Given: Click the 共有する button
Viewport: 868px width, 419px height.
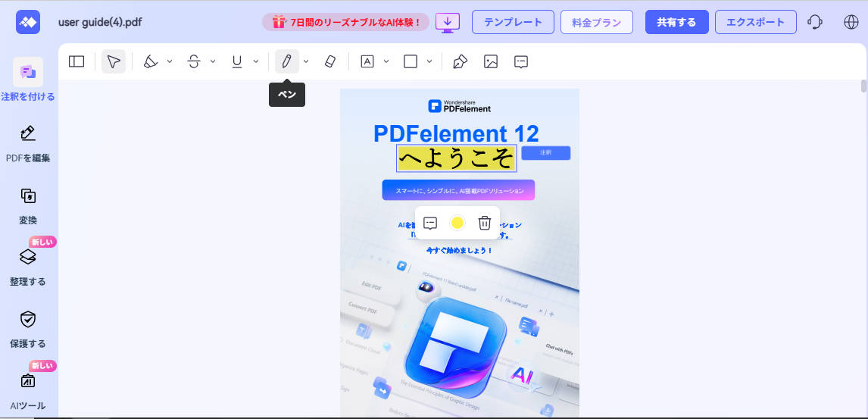Looking at the screenshot, I should tap(676, 22).
